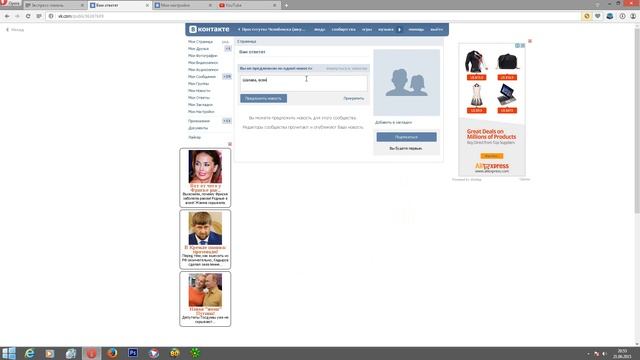Click the 'Прикрепить' attach link

pyautogui.click(x=353, y=98)
